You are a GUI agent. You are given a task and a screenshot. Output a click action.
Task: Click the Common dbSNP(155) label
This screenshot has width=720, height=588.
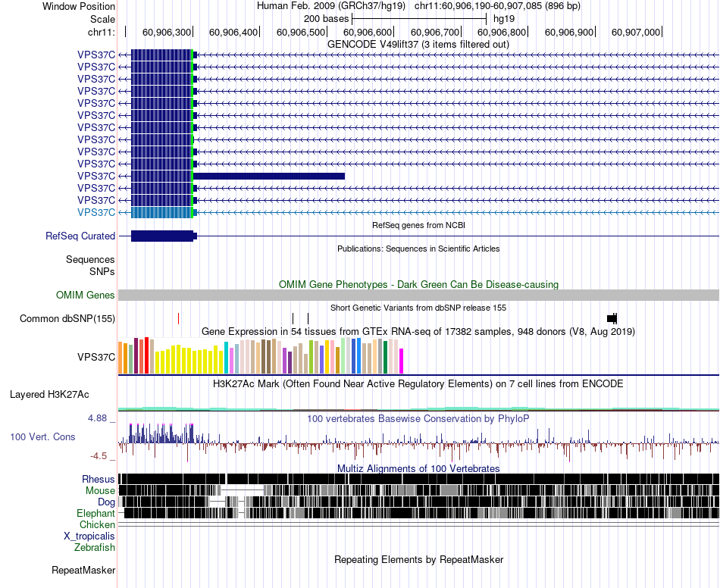coord(67,318)
